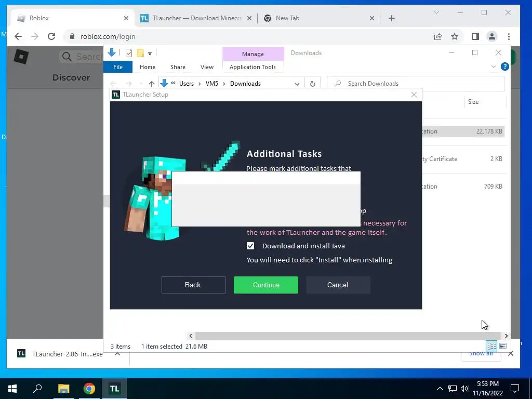This screenshot has width=532, height=399.
Task: Switch to the TLauncher browser tab
Action: [197, 18]
